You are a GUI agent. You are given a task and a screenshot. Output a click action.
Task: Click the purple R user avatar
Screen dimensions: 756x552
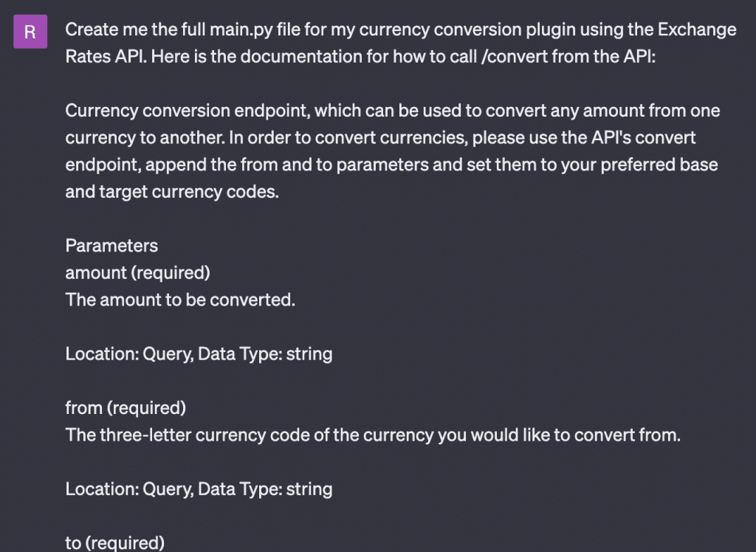pos(30,32)
